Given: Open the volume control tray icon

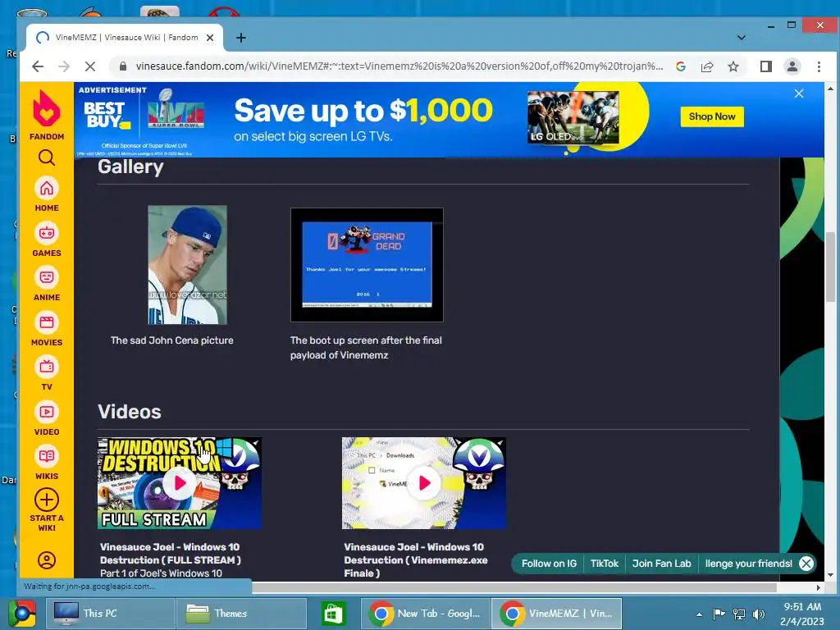Looking at the screenshot, I should 759,614.
